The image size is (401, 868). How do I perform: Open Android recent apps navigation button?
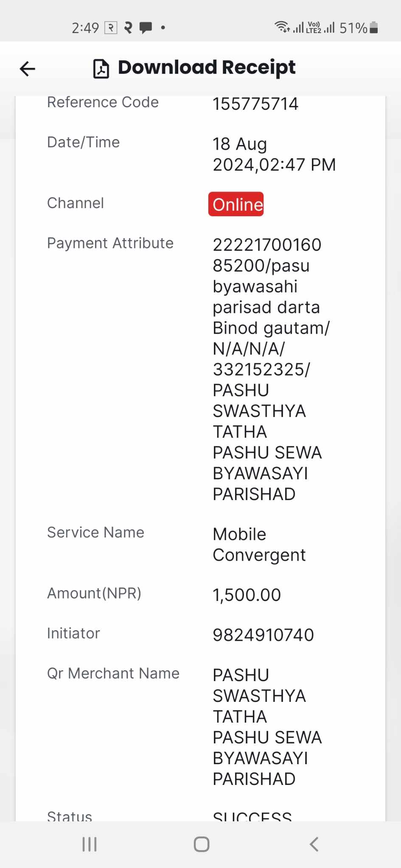90,844
